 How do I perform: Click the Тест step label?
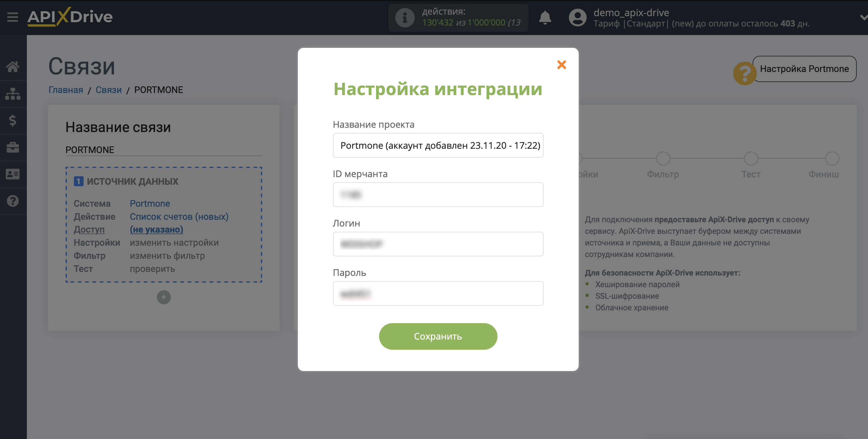pyautogui.click(x=751, y=174)
